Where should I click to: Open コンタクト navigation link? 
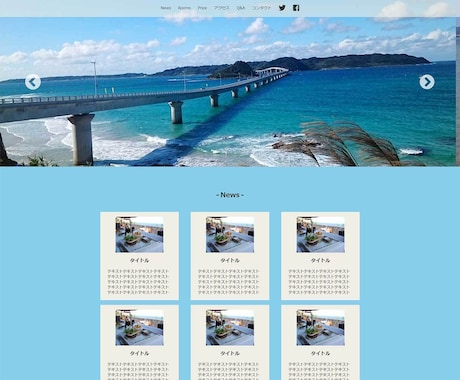[262, 8]
